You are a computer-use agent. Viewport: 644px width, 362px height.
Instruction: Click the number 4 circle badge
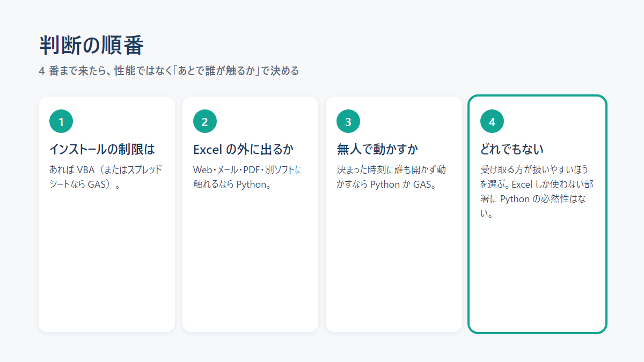point(492,122)
